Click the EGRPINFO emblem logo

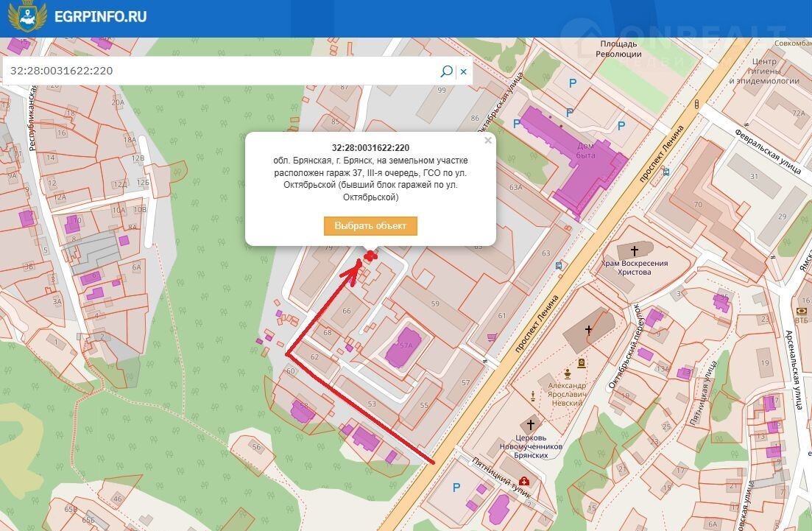pyautogui.click(x=27, y=17)
